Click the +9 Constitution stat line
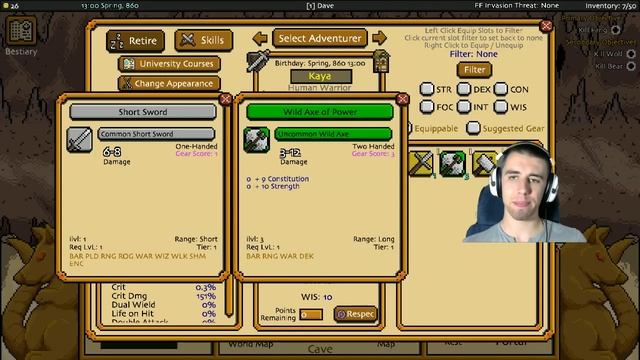The width and height of the screenshot is (640, 360). pyautogui.click(x=278, y=179)
